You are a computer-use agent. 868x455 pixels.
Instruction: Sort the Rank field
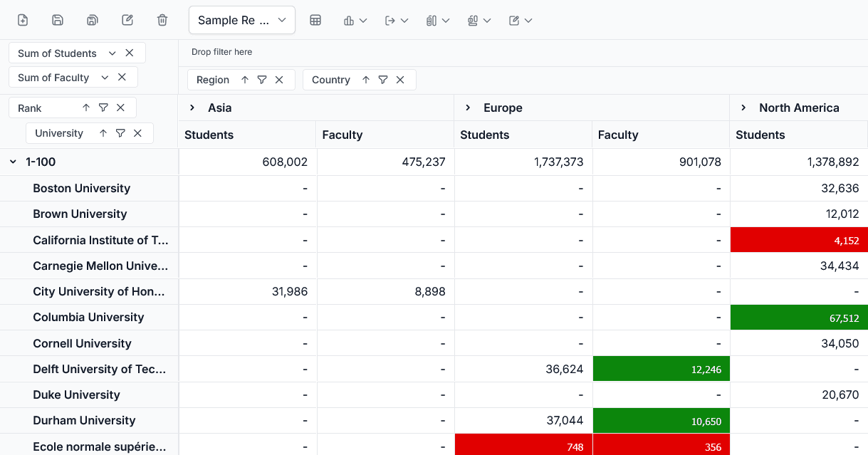86,108
